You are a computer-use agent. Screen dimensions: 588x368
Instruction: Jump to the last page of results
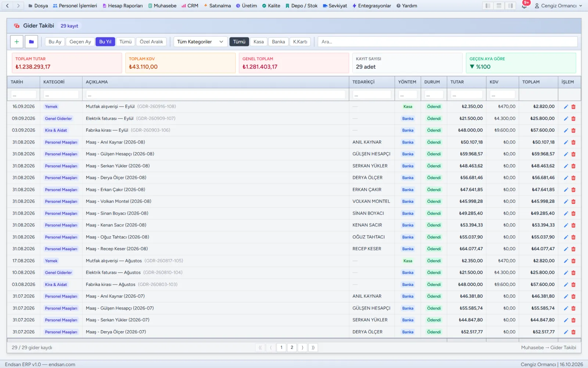click(x=313, y=347)
